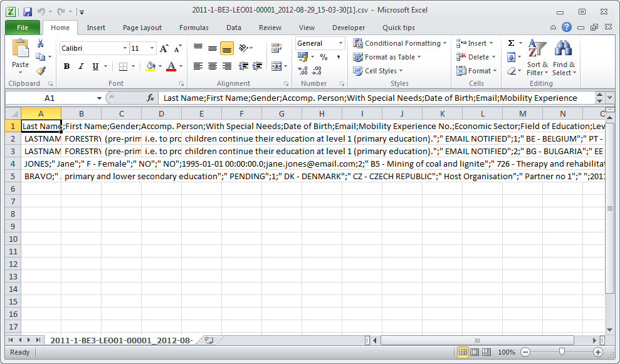Open Format as Table dropdown
The image size is (620, 364).
(x=387, y=57)
